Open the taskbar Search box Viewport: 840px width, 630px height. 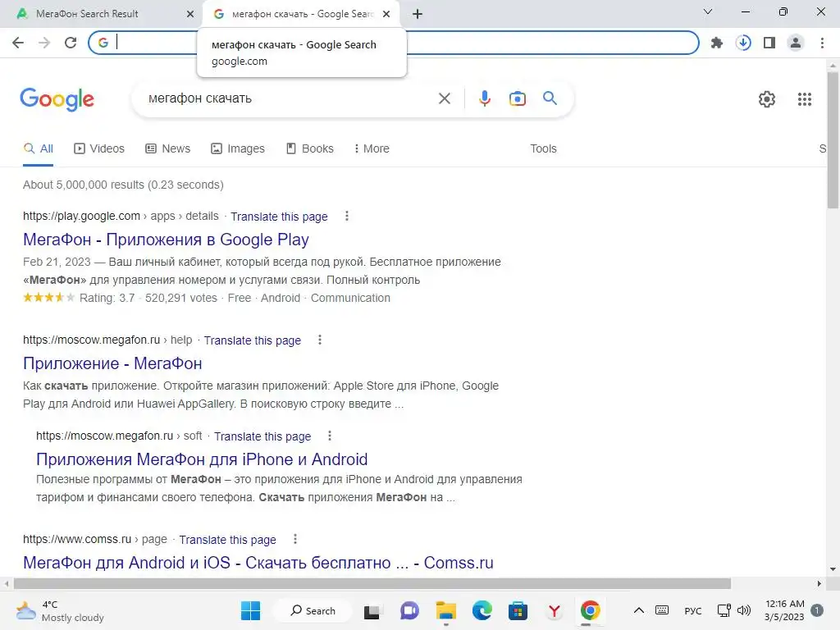click(313, 610)
